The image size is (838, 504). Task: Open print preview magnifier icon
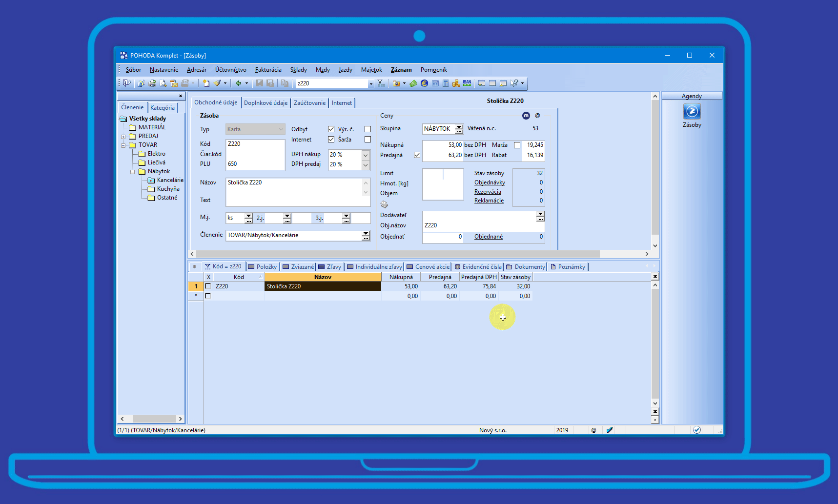point(163,83)
